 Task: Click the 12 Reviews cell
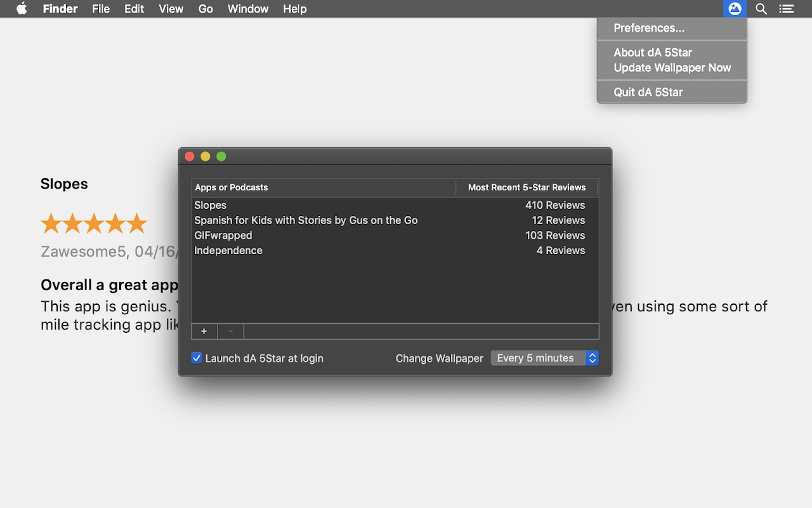point(558,220)
